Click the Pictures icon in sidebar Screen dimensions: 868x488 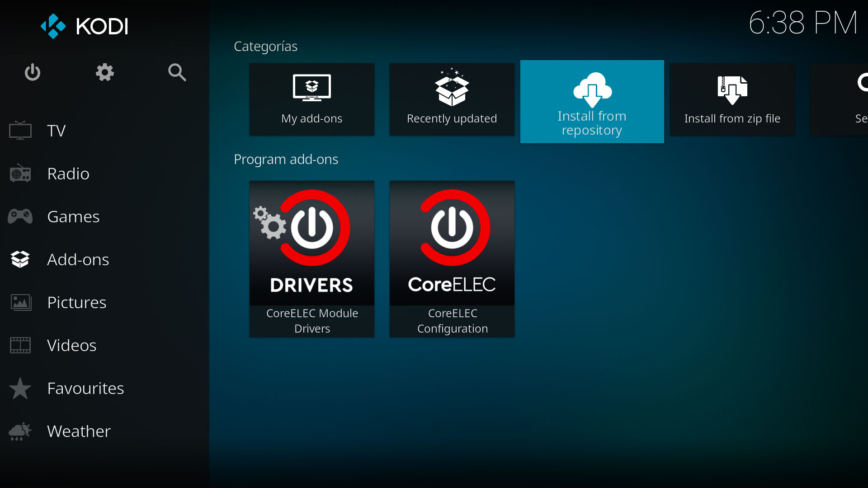click(20, 302)
